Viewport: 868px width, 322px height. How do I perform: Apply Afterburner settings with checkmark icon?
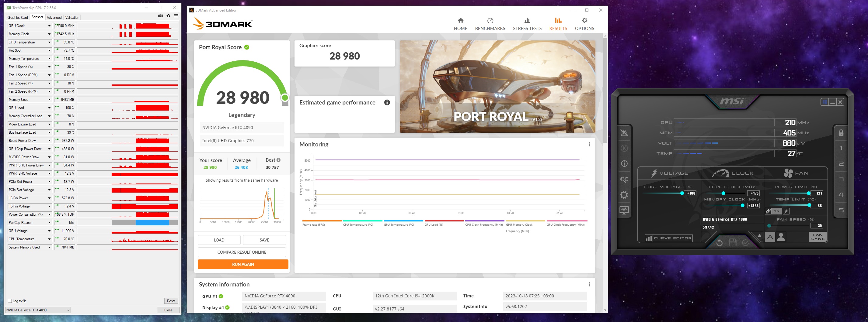pyautogui.click(x=745, y=242)
